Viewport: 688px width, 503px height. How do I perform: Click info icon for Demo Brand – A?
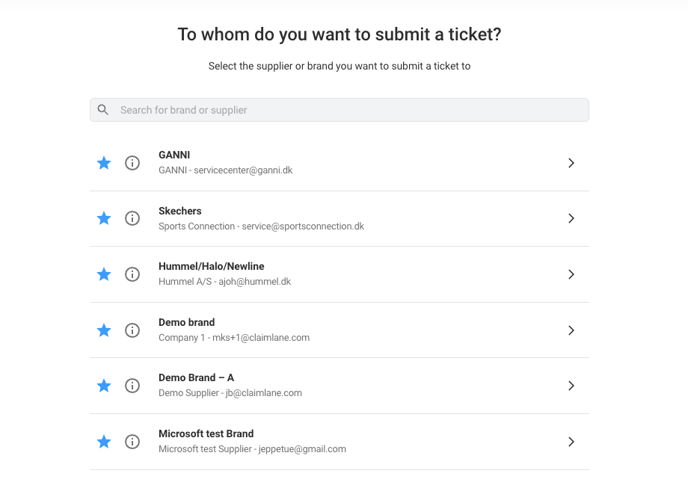tap(132, 385)
